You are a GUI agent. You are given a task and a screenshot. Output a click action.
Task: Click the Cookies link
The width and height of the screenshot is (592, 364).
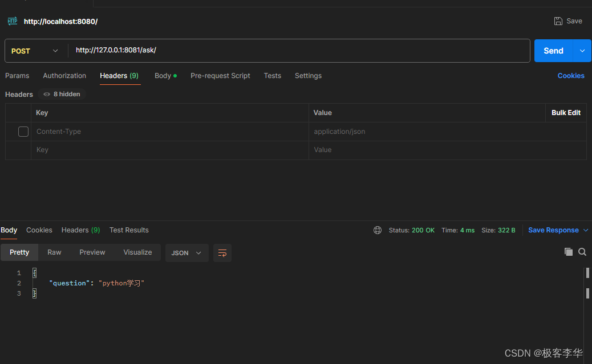[571, 75]
